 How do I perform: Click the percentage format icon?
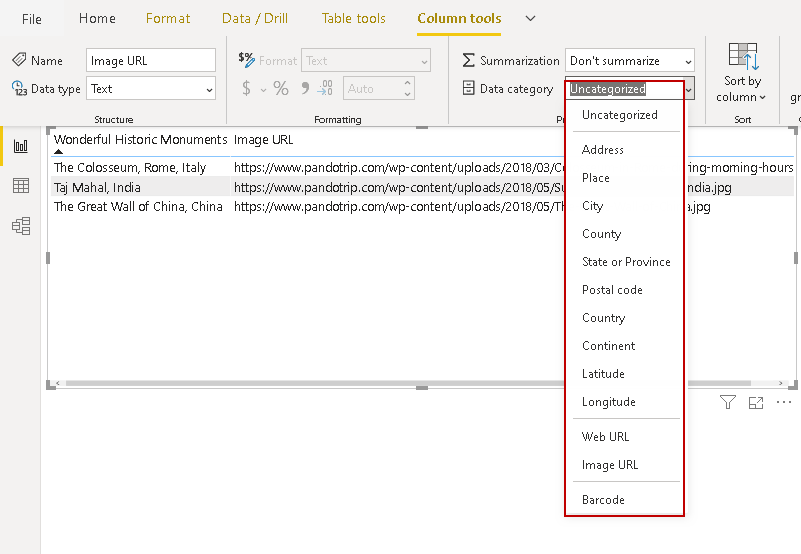pos(281,89)
